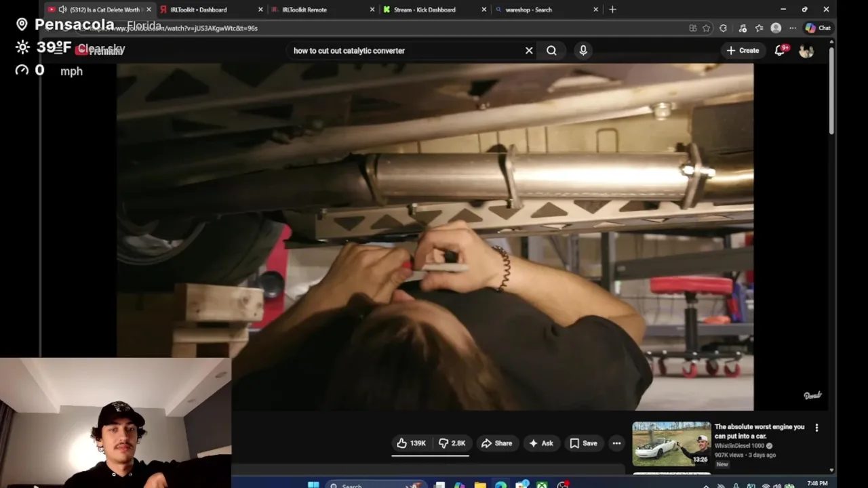Open the Favorites list icon
This screenshot has height=488, width=868.
[759, 28]
